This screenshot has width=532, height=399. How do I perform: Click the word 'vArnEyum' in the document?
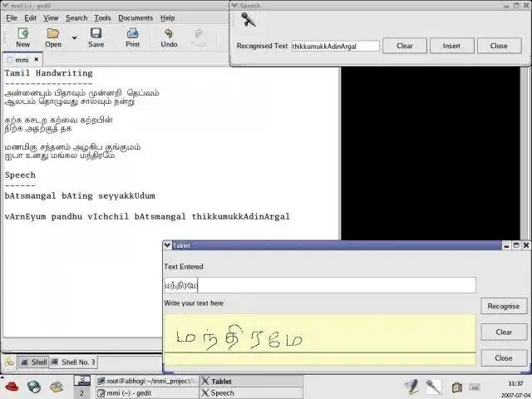coord(25,216)
